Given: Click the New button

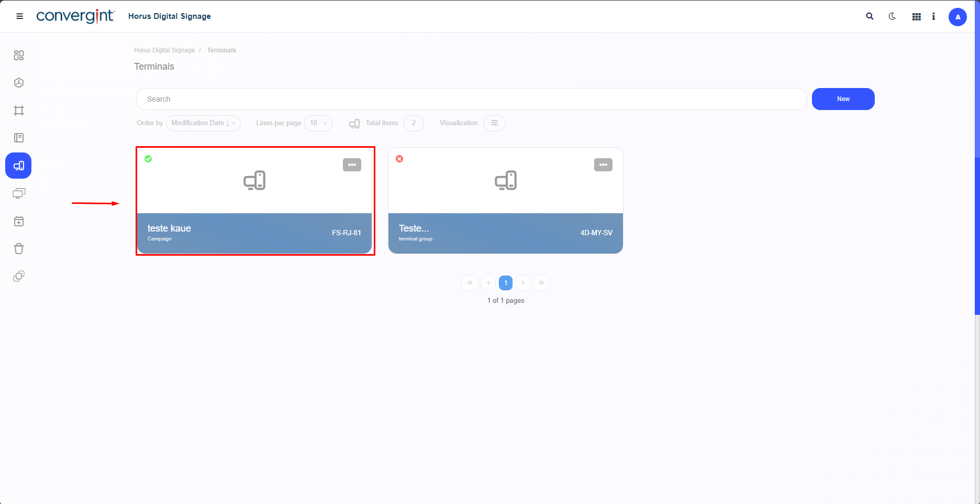Looking at the screenshot, I should 843,99.
